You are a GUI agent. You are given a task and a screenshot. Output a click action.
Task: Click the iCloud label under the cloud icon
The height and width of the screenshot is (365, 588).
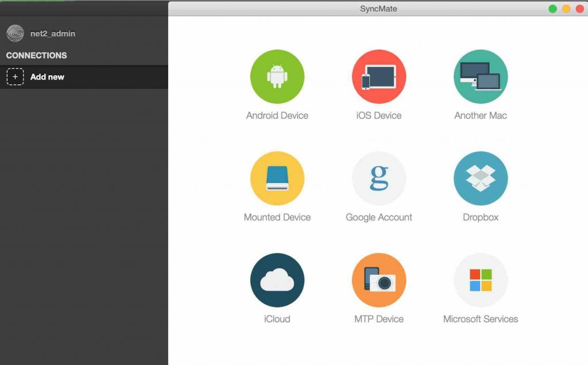point(277,319)
